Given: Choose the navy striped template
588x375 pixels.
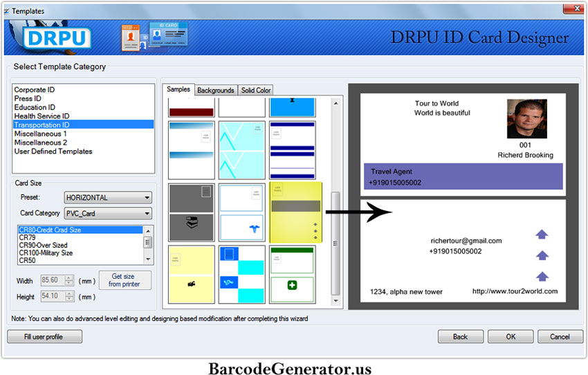Looking at the screenshot, I should (292, 150).
